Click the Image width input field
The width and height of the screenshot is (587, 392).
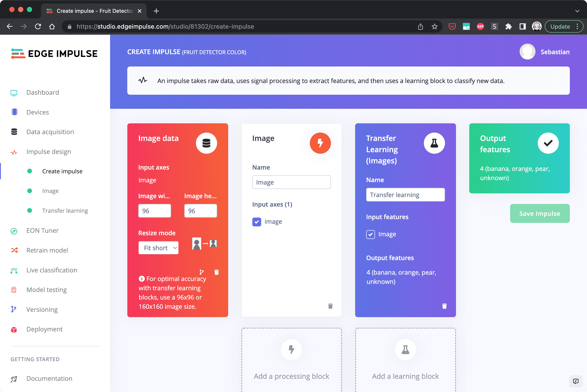coord(154,211)
